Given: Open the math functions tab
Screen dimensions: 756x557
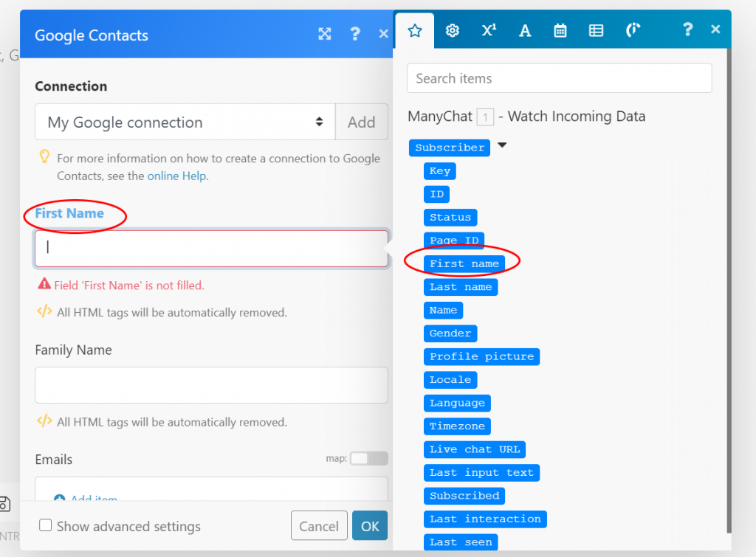Looking at the screenshot, I should pos(489,30).
